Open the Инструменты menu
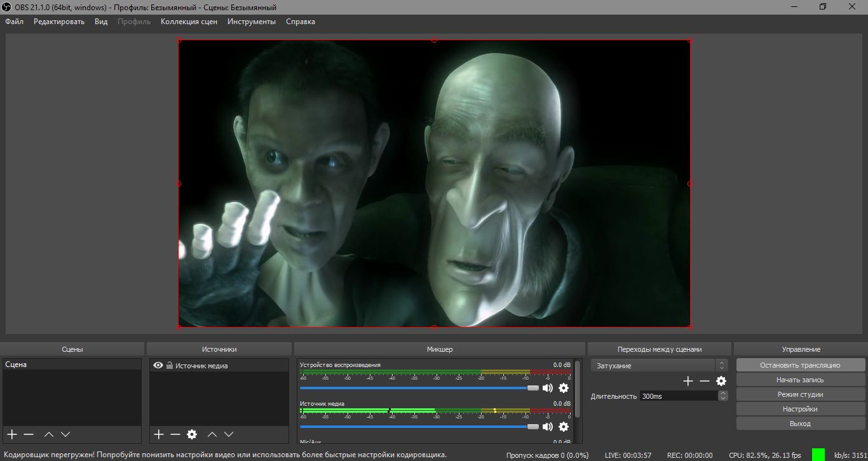The height and width of the screenshot is (461, 868). [x=252, y=22]
